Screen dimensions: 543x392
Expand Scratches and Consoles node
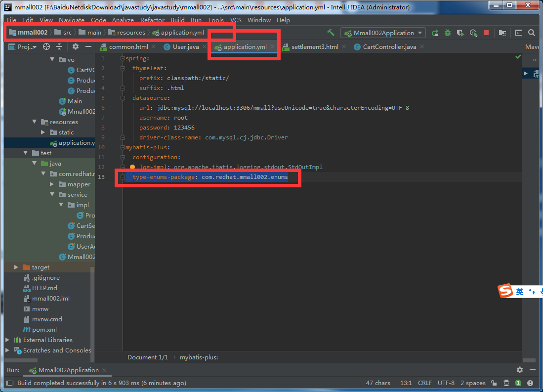(7, 350)
